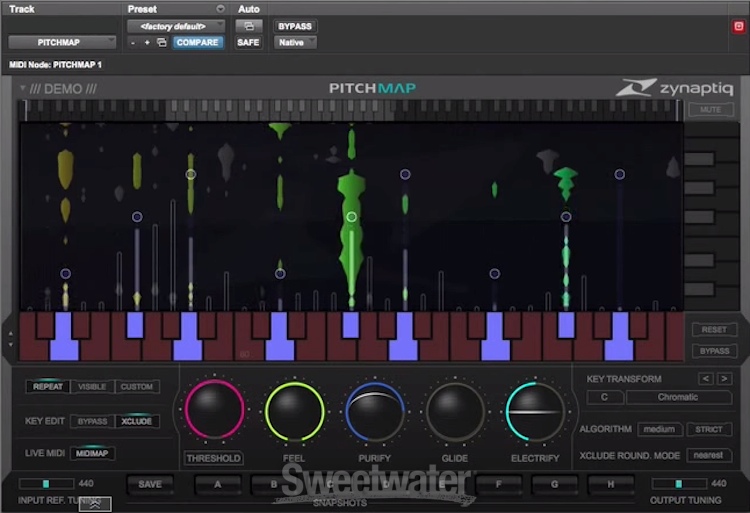Adjust the Output Tuning slider
Viewport: 750px width, 513px height.
(x=679, y=483)
